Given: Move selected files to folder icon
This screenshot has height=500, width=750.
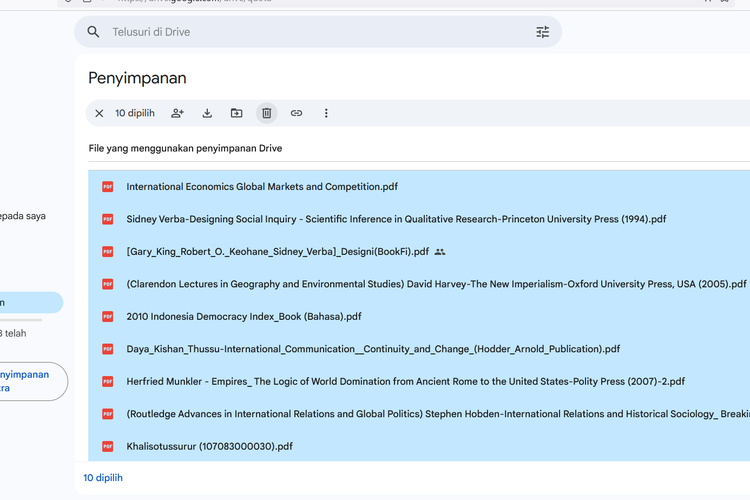Looking at the screenshot, I should tap(237, 113).
